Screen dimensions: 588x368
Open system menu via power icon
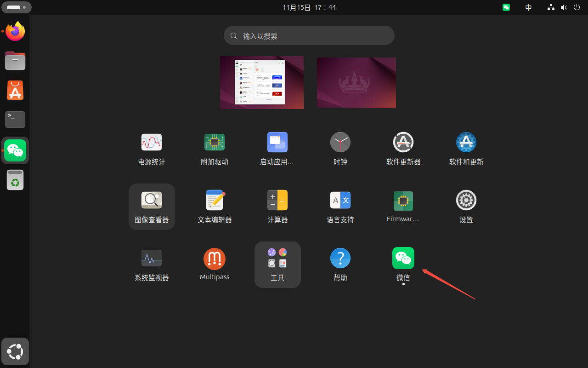tap(577, 7)
